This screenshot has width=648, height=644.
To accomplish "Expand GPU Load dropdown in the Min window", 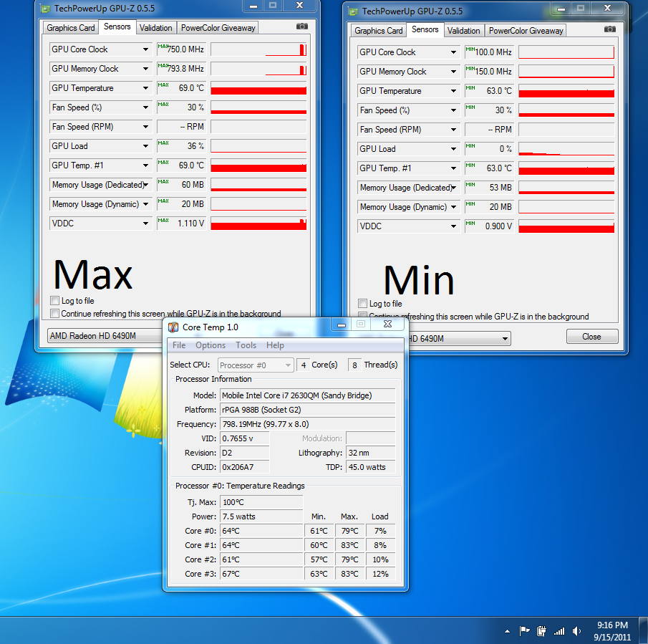I will click(453, 149).
